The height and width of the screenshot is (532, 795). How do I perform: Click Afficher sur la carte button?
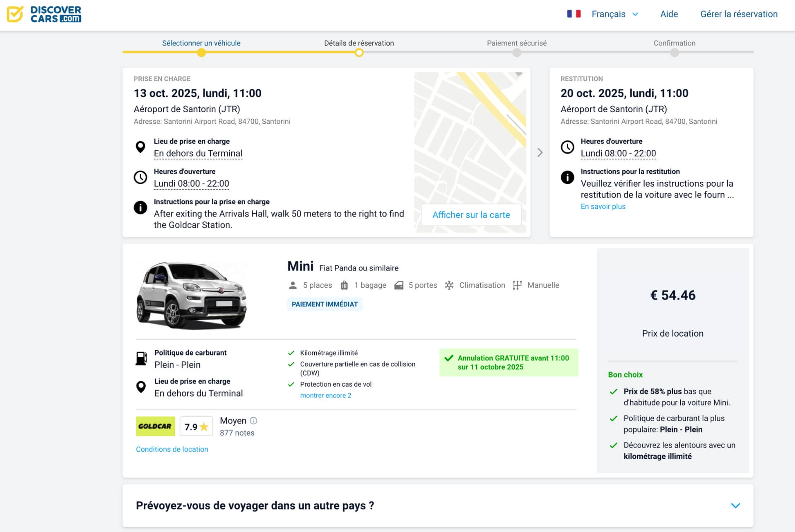point(471,215)
